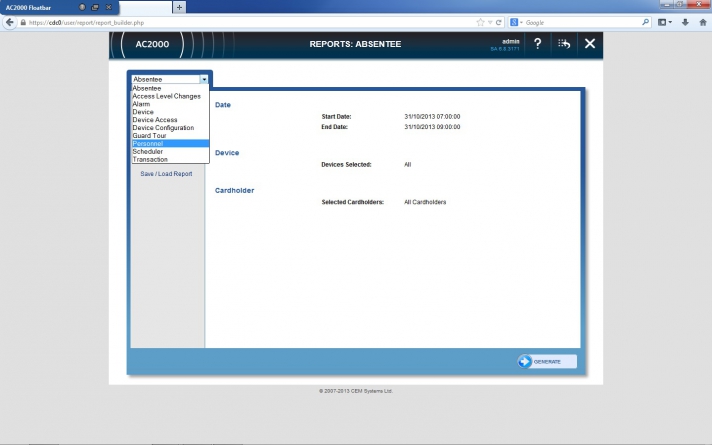Bookmark this page with the star icon
The width and height of the screenshot is (712, 445).
click(x=480, y=22)
